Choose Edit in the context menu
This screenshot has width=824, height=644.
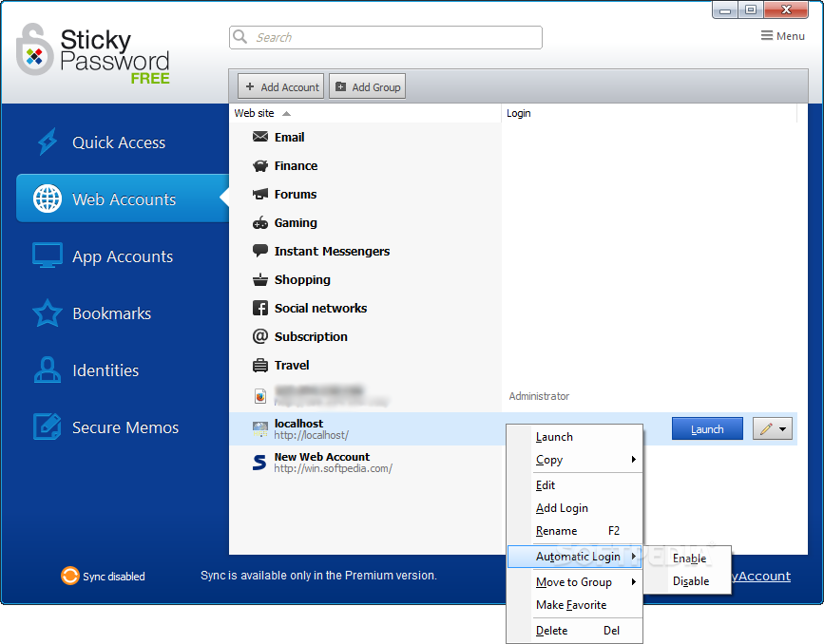[x=574, y=484]
